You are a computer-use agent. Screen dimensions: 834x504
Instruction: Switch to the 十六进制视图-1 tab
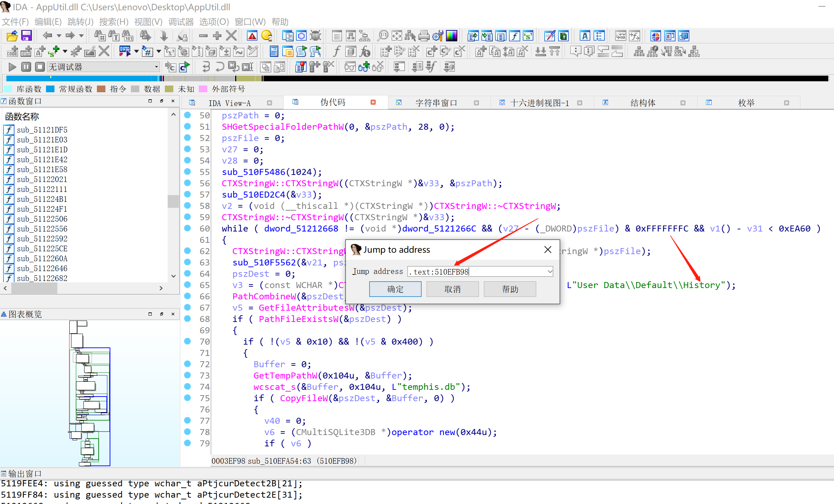click(x=540, y=103)
